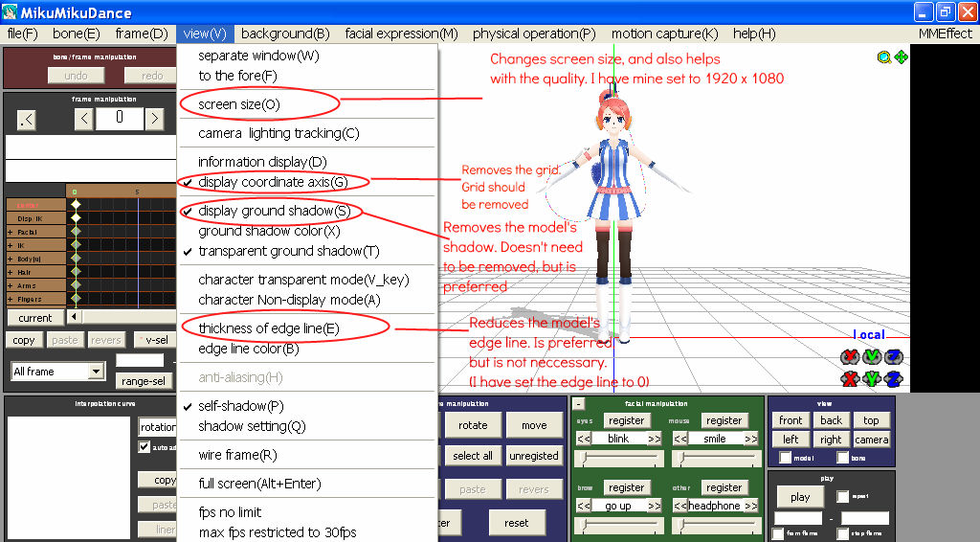Jump to previous keyframe with the .< button
This screenshot has height=542, width=980.
26,120
